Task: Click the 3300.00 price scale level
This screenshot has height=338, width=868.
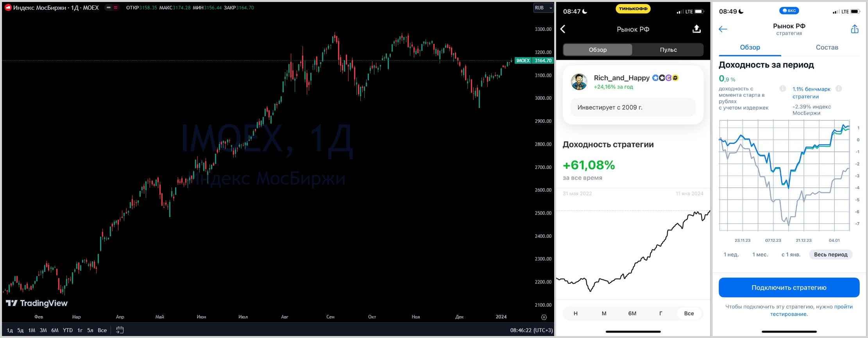Action: [x=543, y=29]
